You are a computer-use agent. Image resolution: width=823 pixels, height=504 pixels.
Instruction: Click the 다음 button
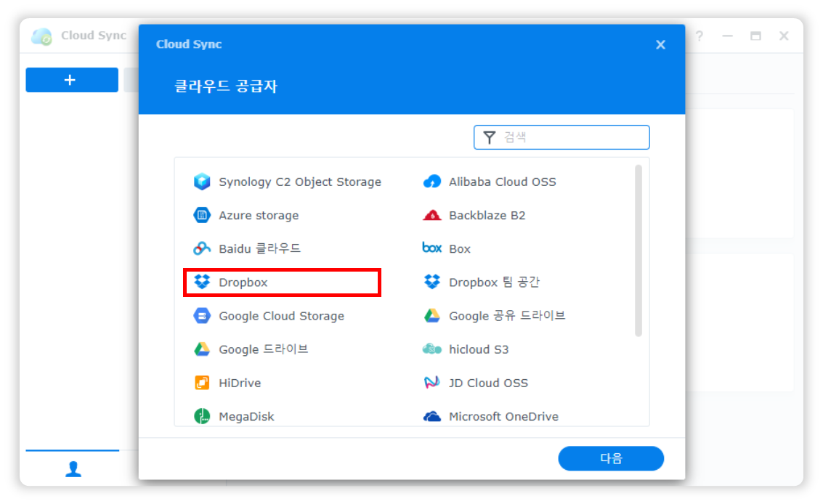pos(611,458)
